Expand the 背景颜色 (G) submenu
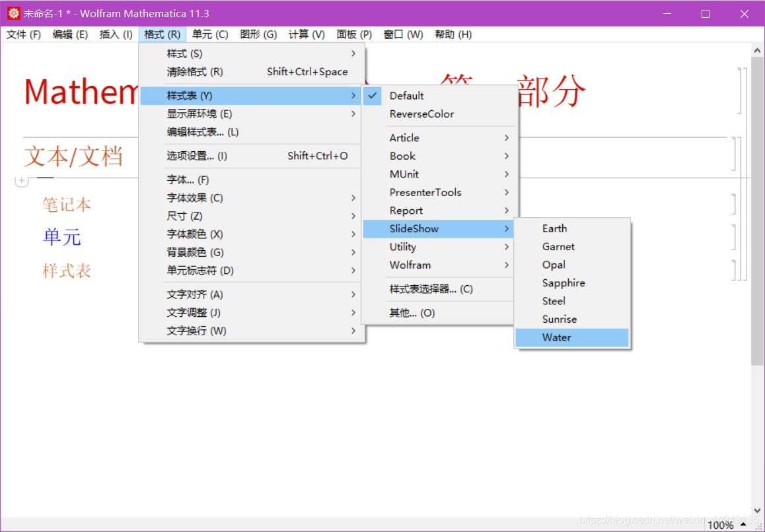 tap(252, 252)
